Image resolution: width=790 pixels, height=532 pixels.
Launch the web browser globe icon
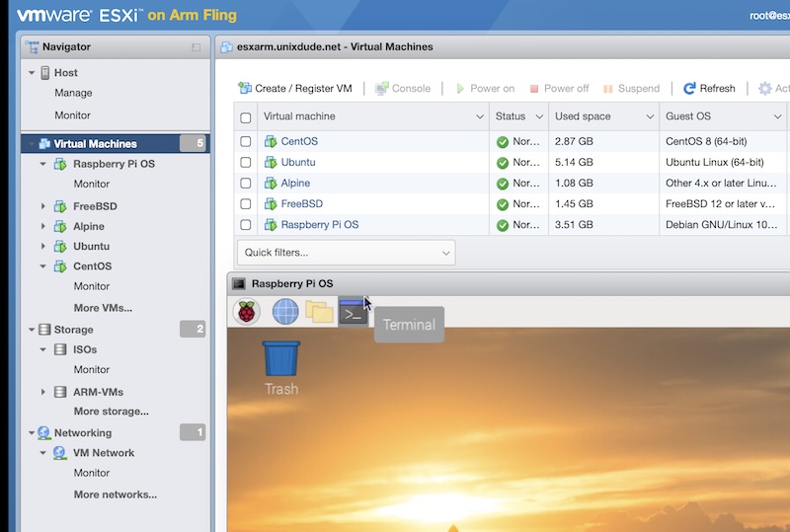[285, 311]
